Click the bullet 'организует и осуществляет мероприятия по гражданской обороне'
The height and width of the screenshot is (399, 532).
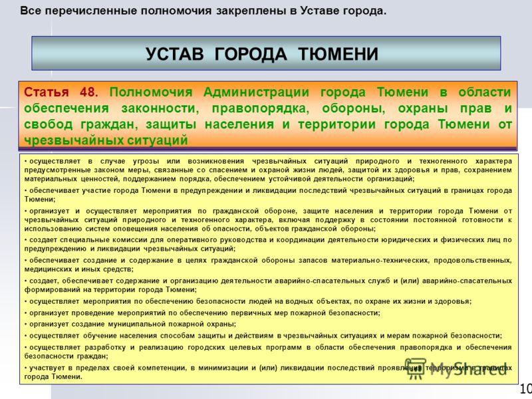coord(268,219)
